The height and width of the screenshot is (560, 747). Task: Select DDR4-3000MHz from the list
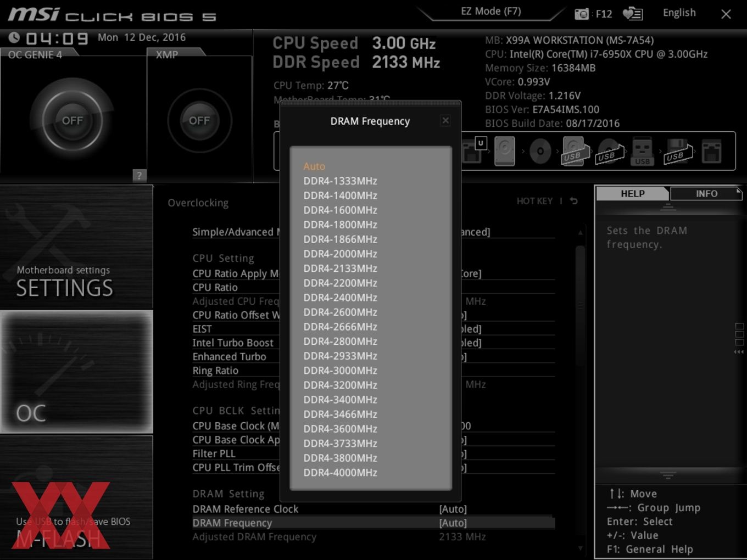coord(341,371)
